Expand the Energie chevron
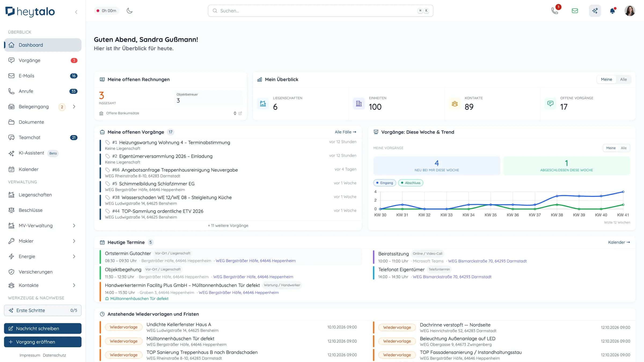The height and width of the screenshot is (362, 644). coord(74,256)
